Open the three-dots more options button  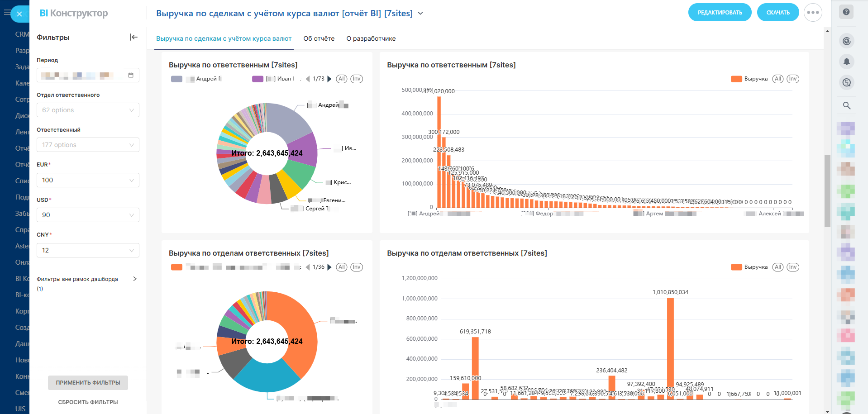pyautogui.click(x=813, y=13)
